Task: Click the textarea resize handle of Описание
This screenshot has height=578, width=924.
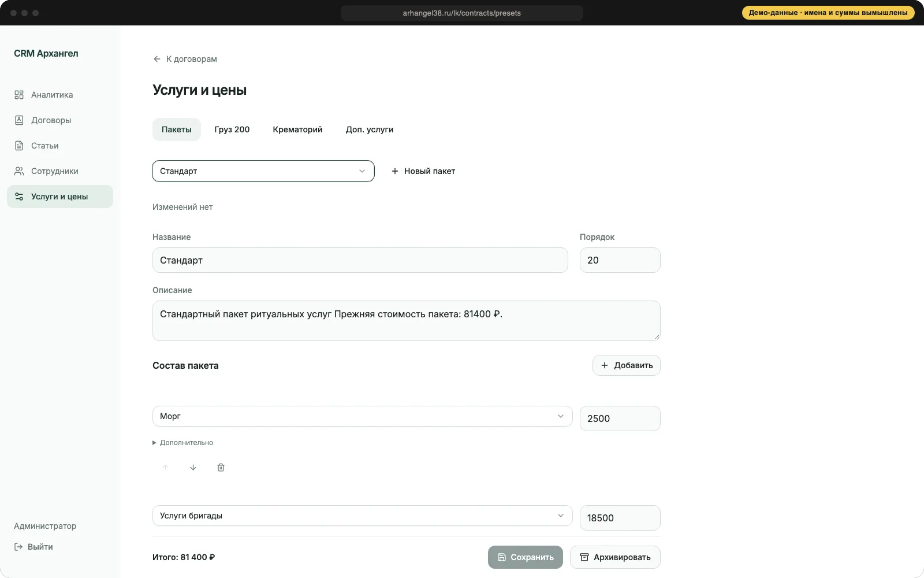Action: [657, 337]
